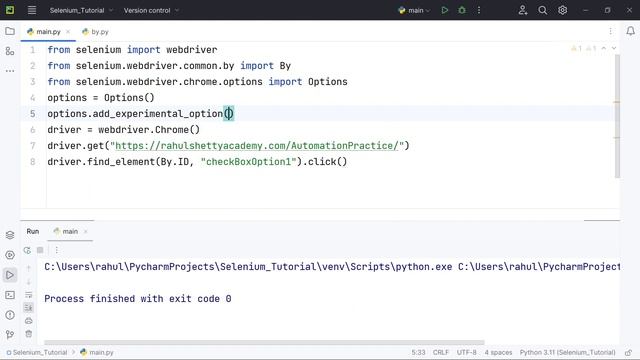Open the Version control dropdown
The height and width of the screenshot is (360, 640).
tap(151, 11)
